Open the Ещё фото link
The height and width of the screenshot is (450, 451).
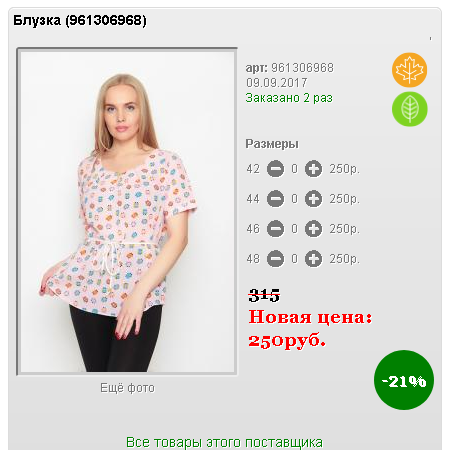[127, 388]
